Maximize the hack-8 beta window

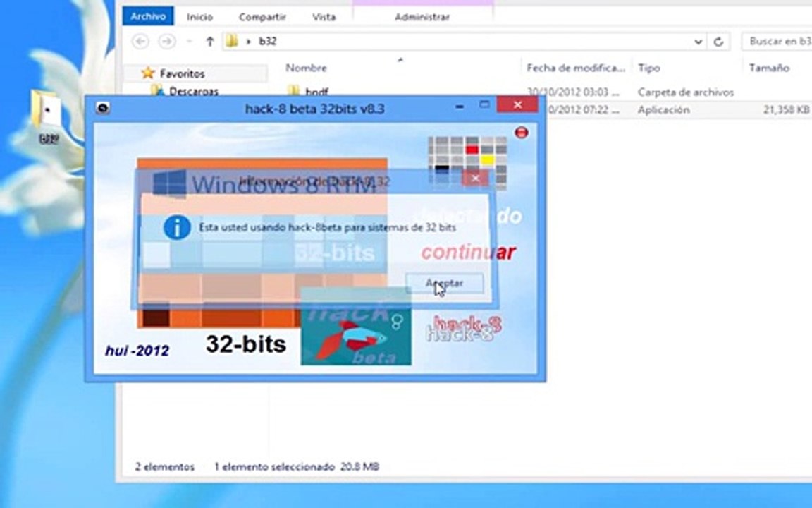484,105
